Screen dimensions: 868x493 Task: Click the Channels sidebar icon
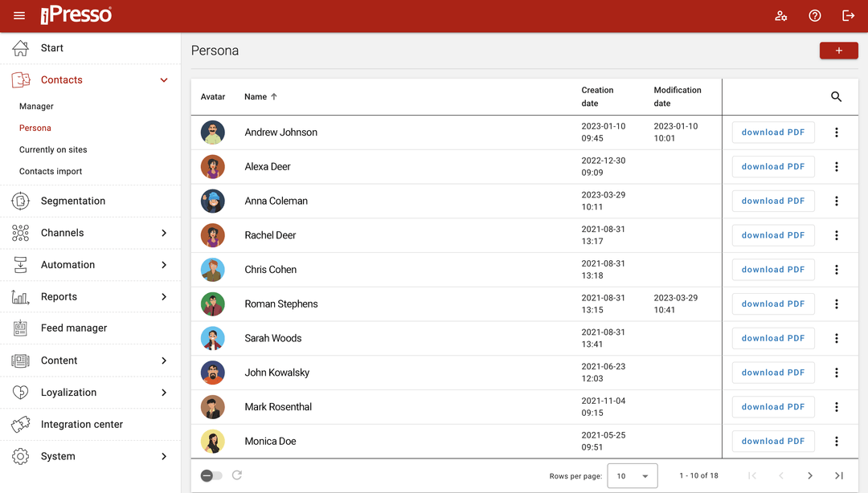point(19,233)
